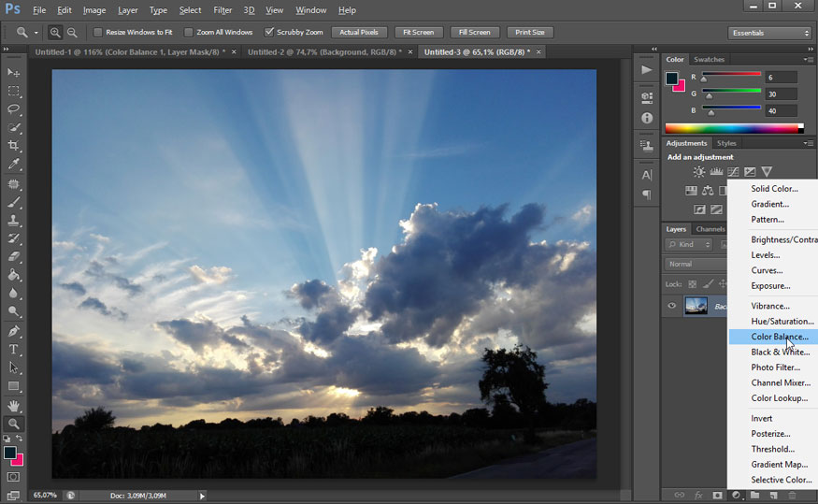Open the Essentials workspace dropdown
The image size is (818, 504).
768,33
